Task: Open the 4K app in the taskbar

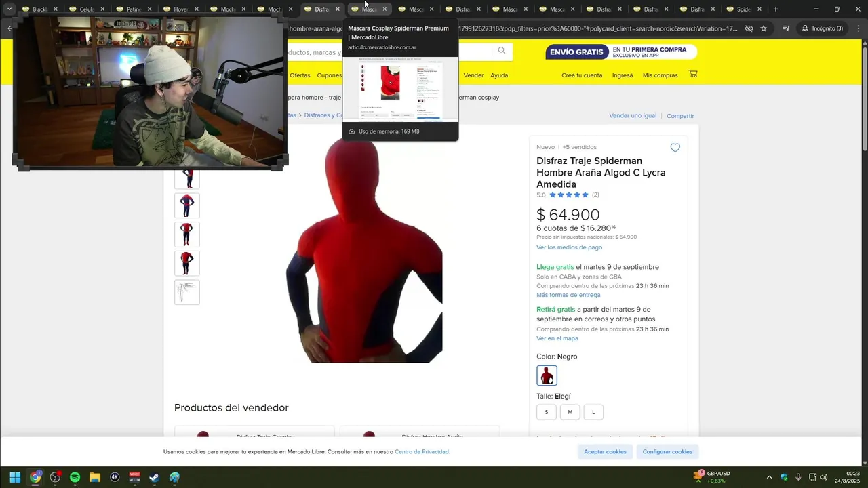Action: [x=115, y=477]
